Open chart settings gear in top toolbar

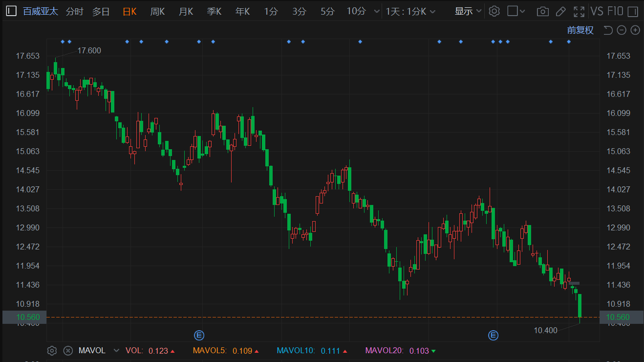(494, 11)
